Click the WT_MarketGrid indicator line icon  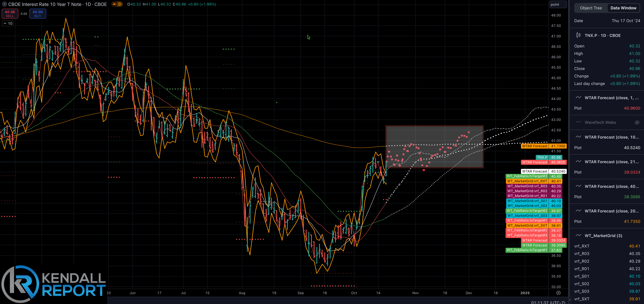pyautogui.click(x=578, y=235)
